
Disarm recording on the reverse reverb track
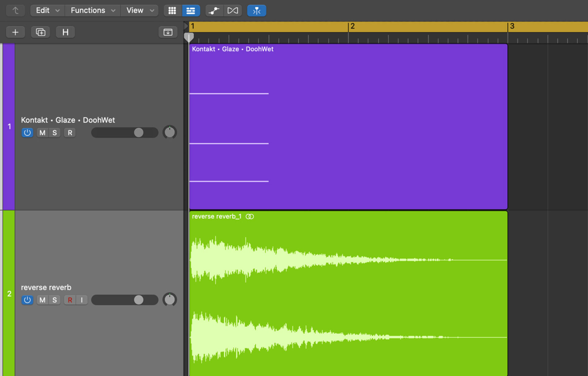[x=70, y=300]
